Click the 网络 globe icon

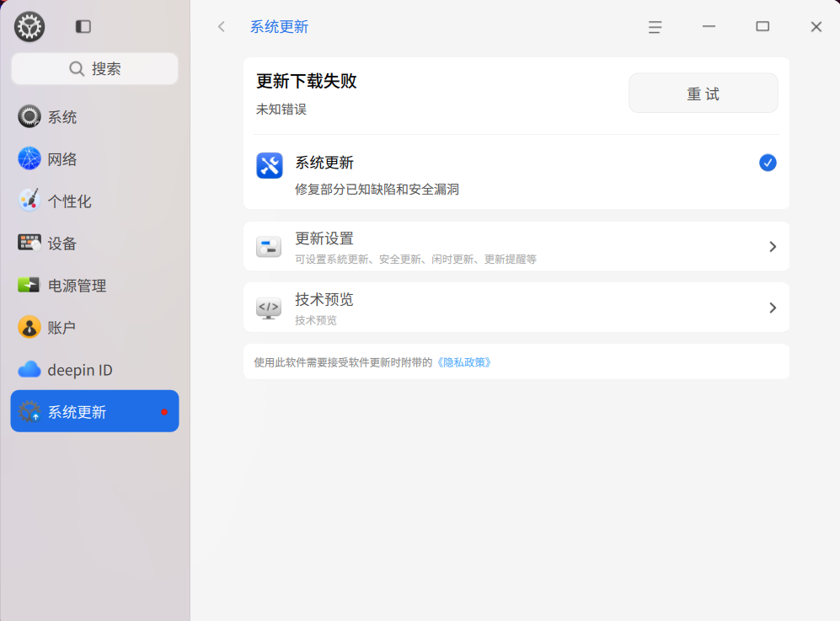(29, 158)
